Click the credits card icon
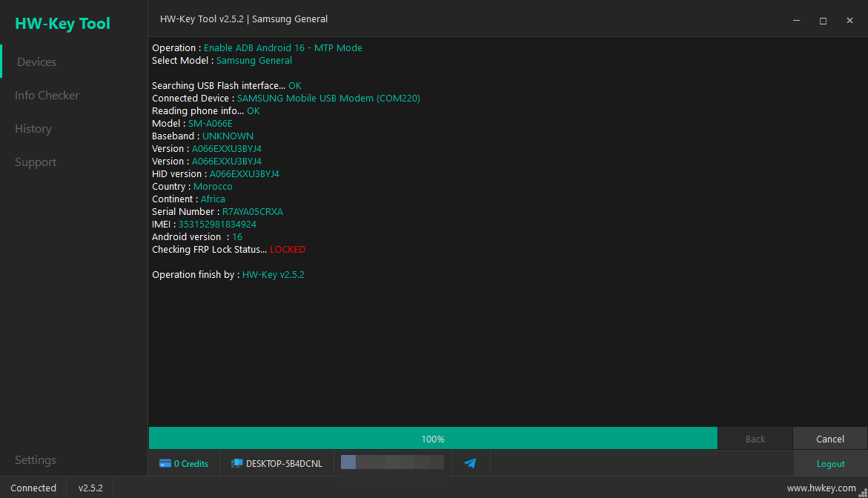 point(165,464)
